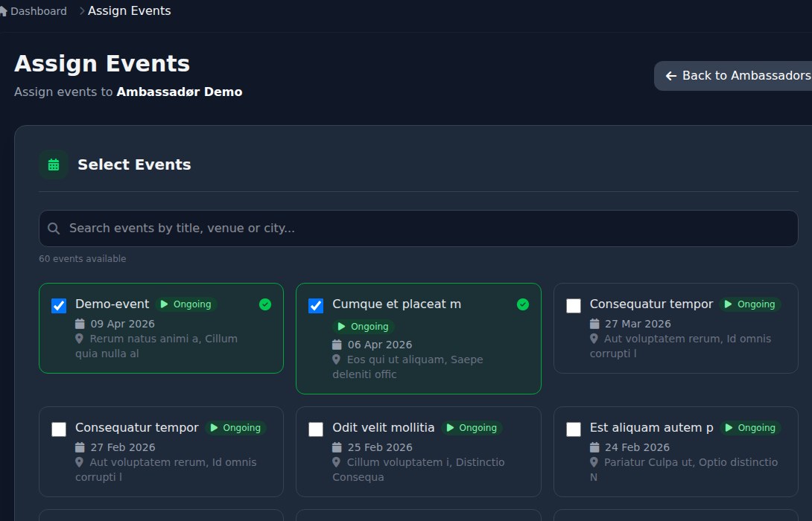Click the calendar icon next to 25 Feb 2026
The image size is (812, 521).
[337, 447]
